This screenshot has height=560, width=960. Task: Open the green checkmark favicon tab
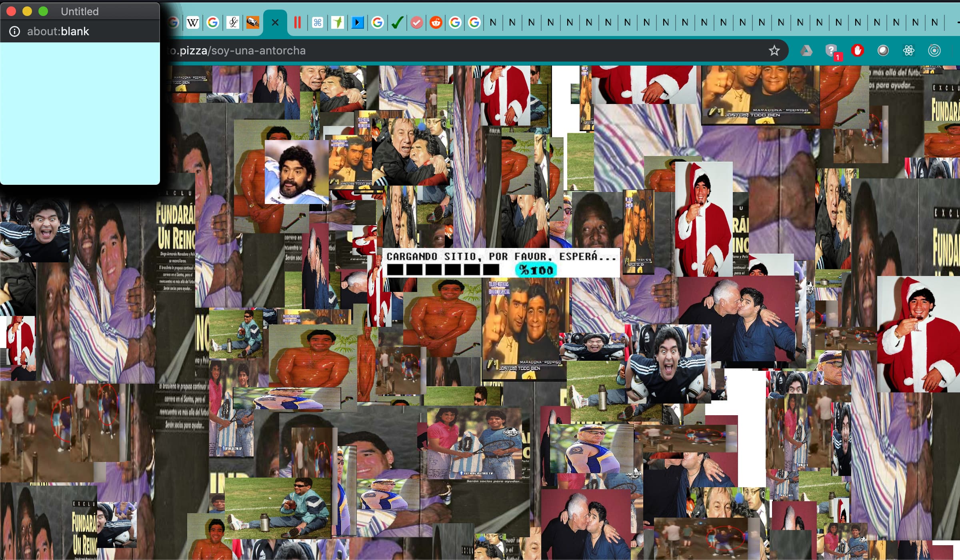397,23
